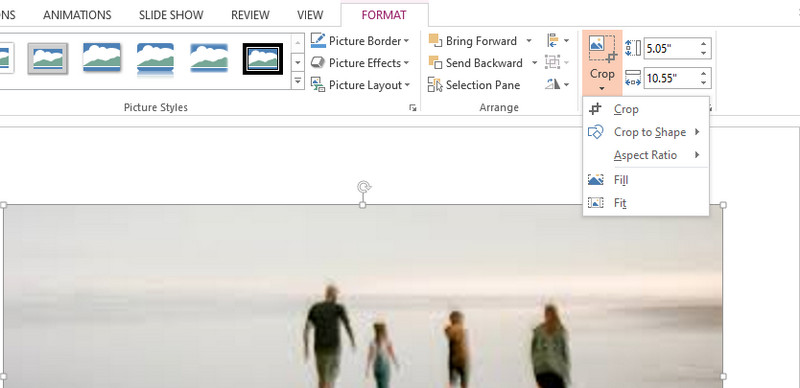Screen dimensions: 800x388
Task: Click the top-center sizing handle of picture
Action: point(363,205)
